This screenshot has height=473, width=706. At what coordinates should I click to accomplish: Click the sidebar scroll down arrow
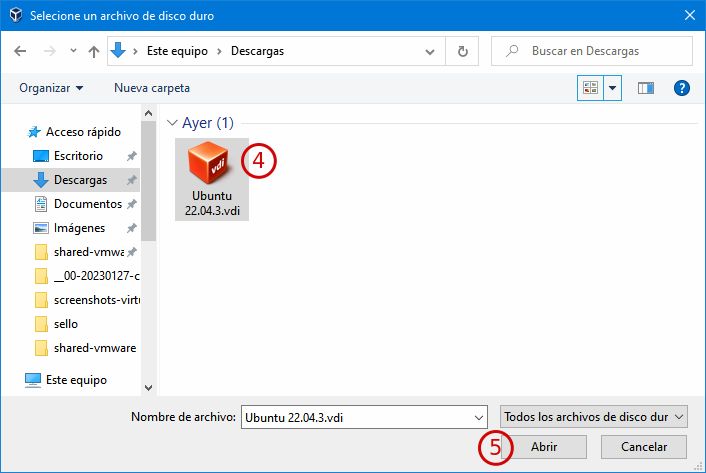click(x=149, y=387)
